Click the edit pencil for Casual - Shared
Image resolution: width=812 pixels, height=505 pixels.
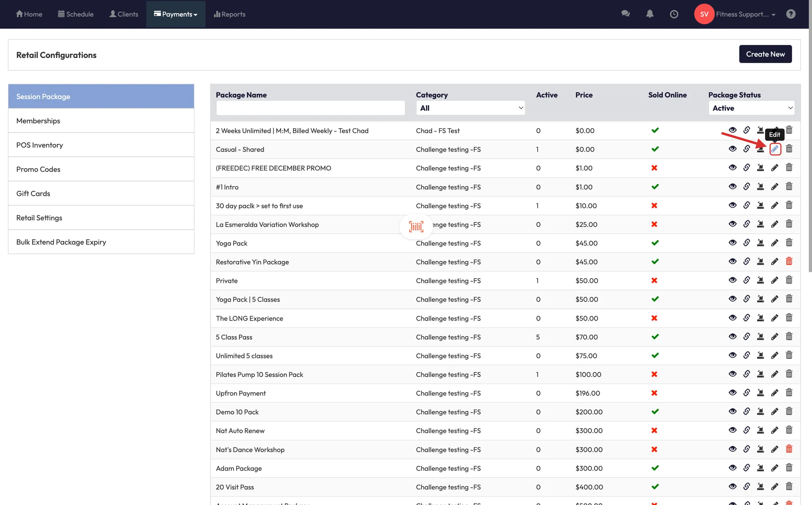coord(775,149)
